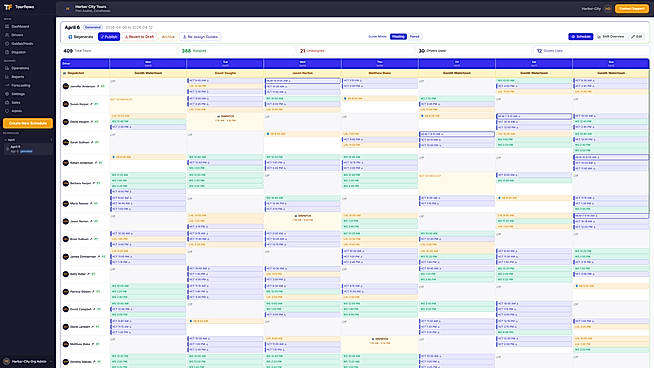This screenshot has height=368, width=654.
Task: Switch to the Schedule view tab
Action: tap(581, 37)
